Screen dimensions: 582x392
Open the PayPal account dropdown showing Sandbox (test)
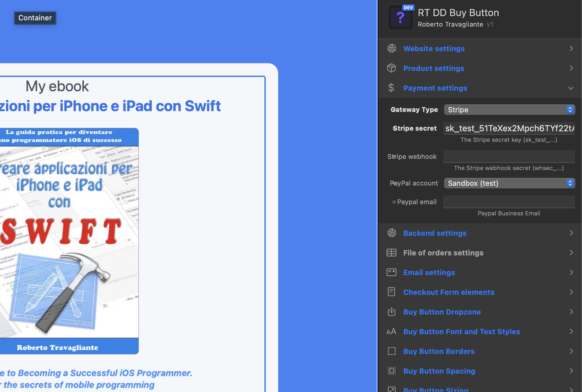509,183
